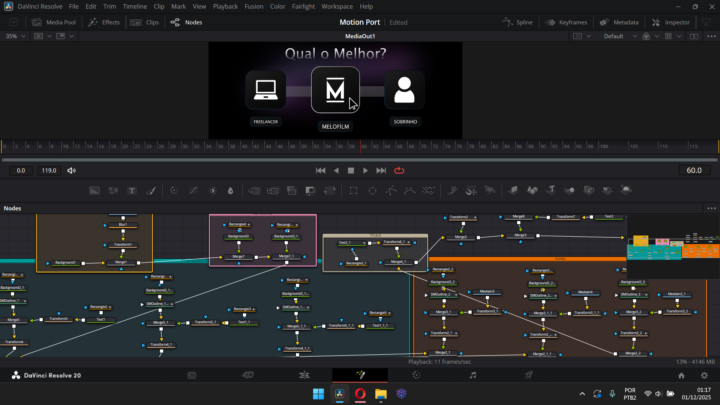Open the Workspace menu
Image resolution: width=720 pixels, height=405 pixels.
pos(337,6)
